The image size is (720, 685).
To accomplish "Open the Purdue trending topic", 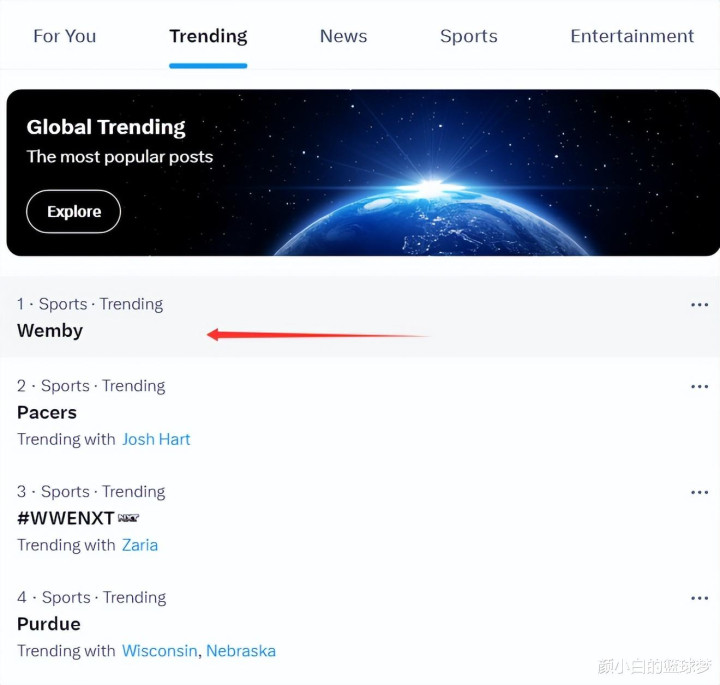I will pos(49,624).
